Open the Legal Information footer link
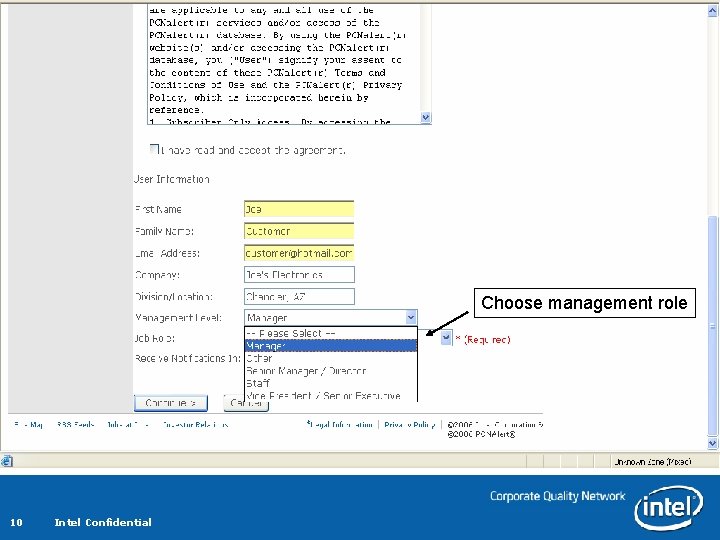Screen dimensions: 720x540 pyautogui.click(x=340, y=425)
